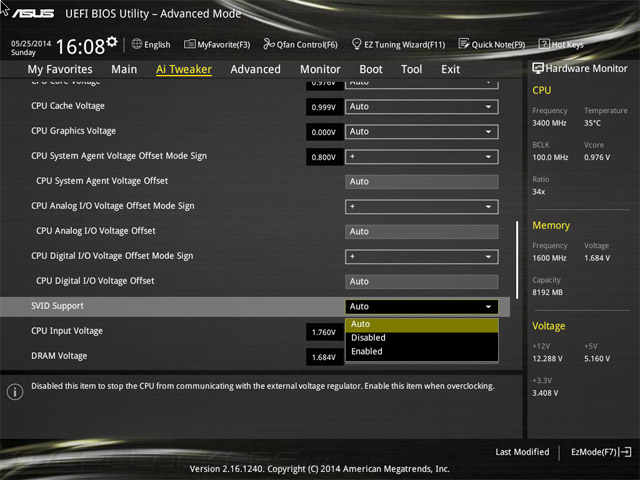Open CPU System Agent Voltage Offset Mode Sign dropdown

(x=422, y=157)
